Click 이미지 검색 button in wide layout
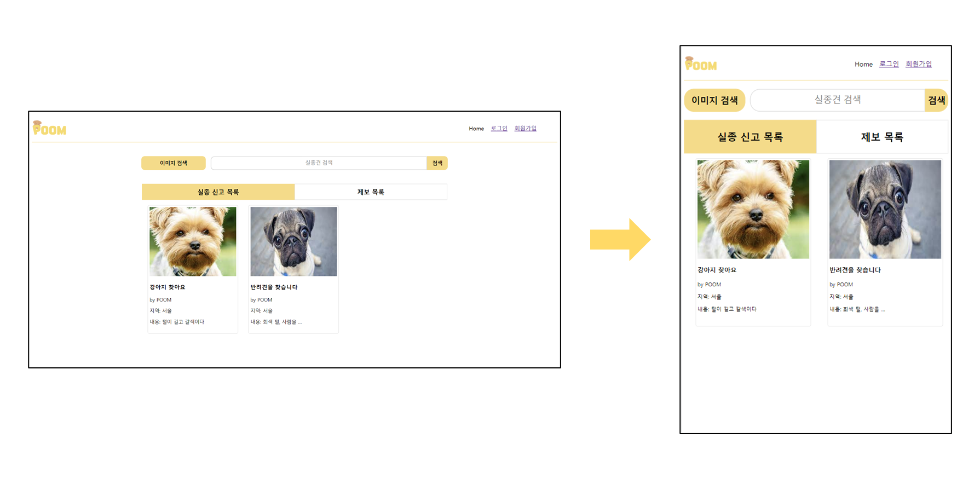Image resolution: width=980 pixels, height=479 pixels. click(x=174, y=163)
